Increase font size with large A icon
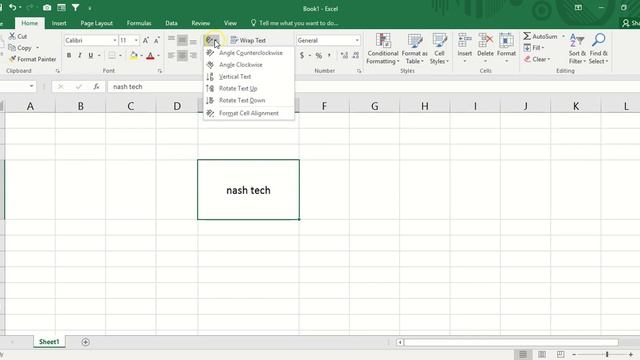The image size is (640, 360). pyautogui.click(x=146, y=40)
